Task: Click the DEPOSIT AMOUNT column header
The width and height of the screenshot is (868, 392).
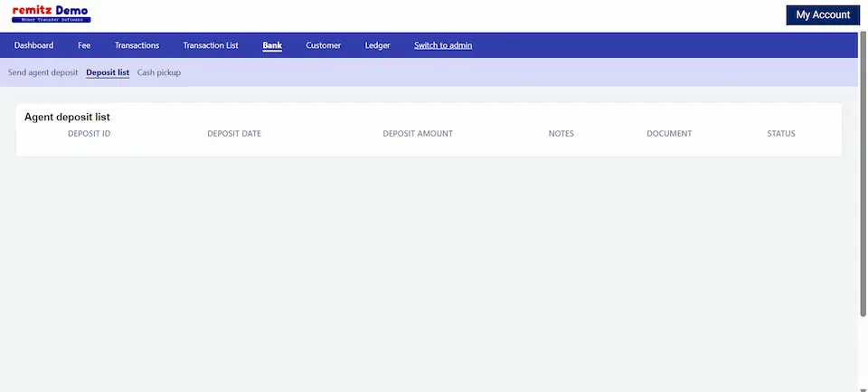Action: 418,134
